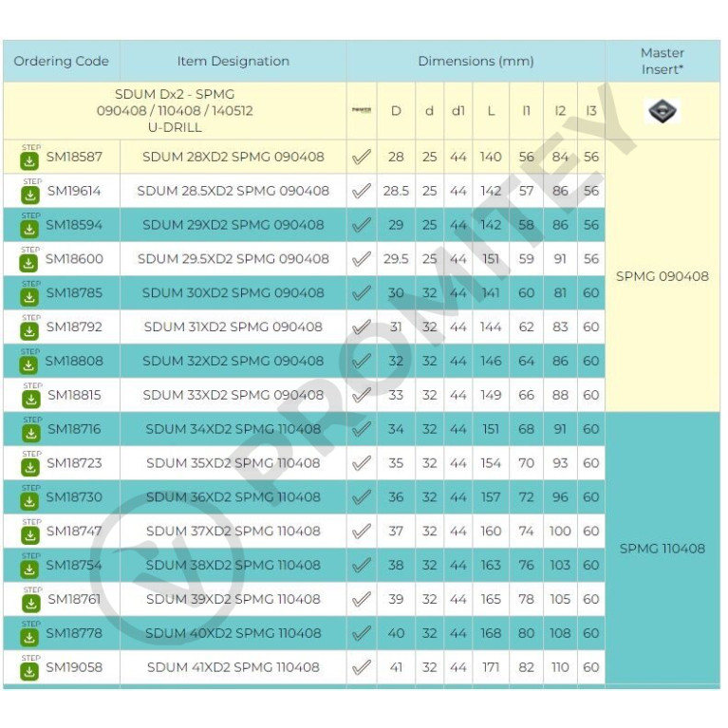The image size is (728, 728).
Task: Click item SDUM 29.5XD2 SPMG 090408
Action: pos(233,258)
